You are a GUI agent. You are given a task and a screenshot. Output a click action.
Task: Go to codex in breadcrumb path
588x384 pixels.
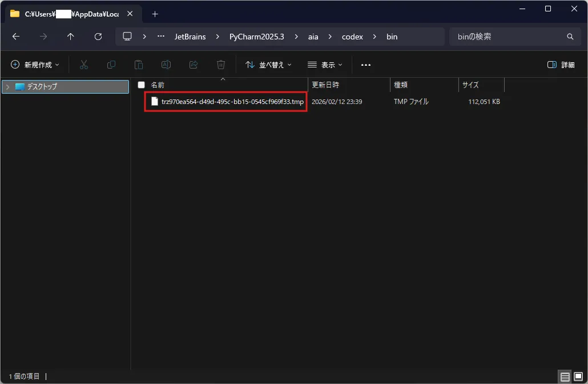(x=352, y=37)
